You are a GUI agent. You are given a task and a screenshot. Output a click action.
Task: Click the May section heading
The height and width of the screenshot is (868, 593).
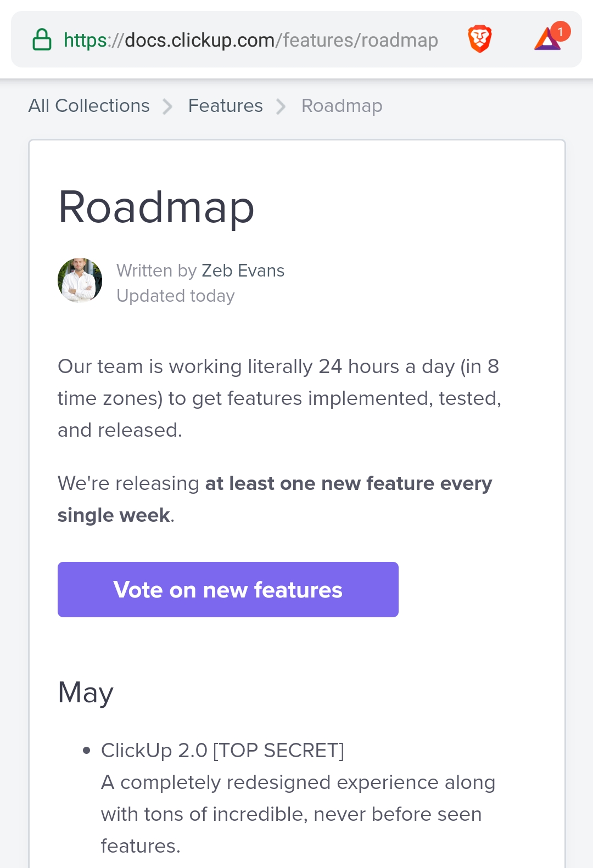86,693
